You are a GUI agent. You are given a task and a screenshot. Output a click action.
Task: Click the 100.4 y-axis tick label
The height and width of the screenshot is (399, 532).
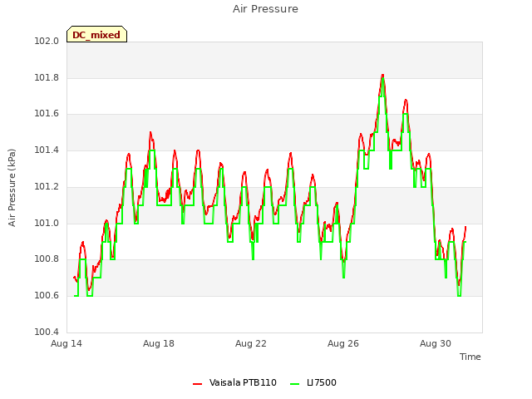coord(47,332)
